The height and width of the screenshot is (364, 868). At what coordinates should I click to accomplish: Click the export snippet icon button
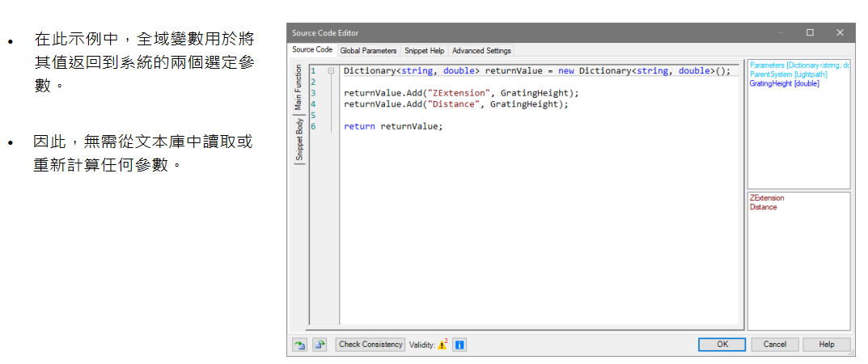click(320, 345)
